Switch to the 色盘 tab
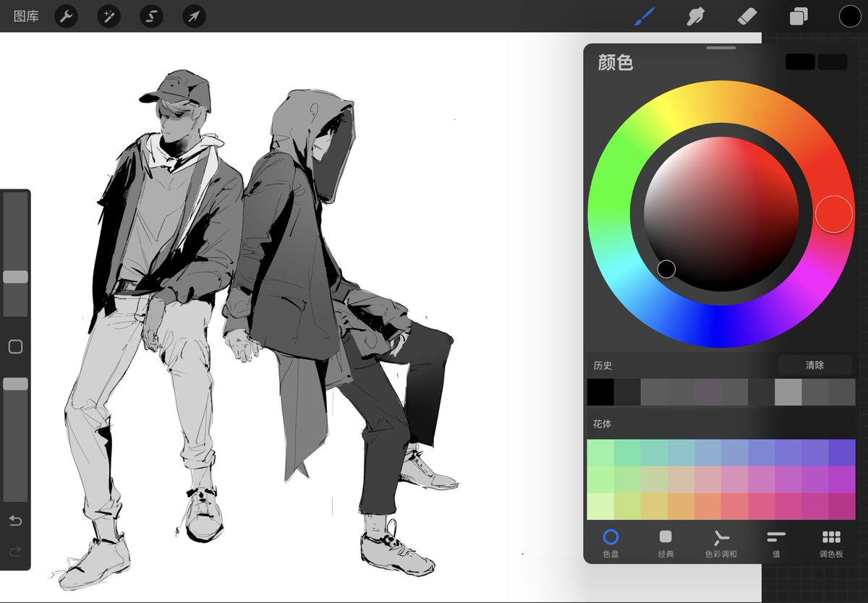The width and height of the screenshot is (868, 603). (611, 543)
